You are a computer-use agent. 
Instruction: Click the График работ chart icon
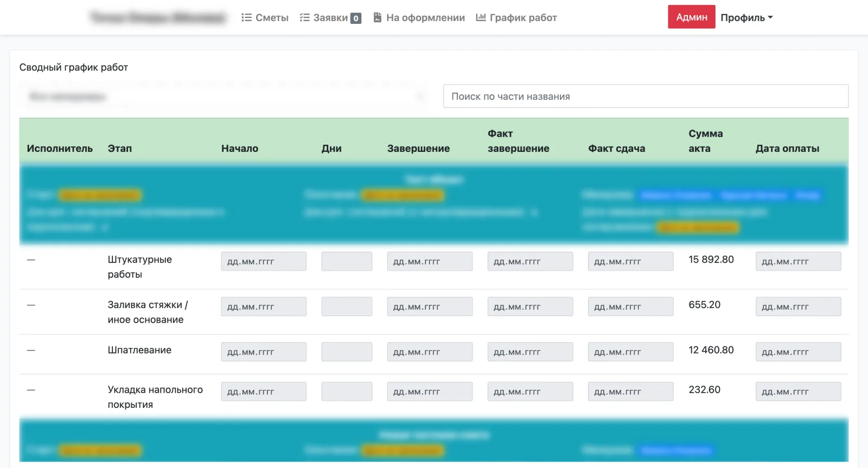pos(481,17)
